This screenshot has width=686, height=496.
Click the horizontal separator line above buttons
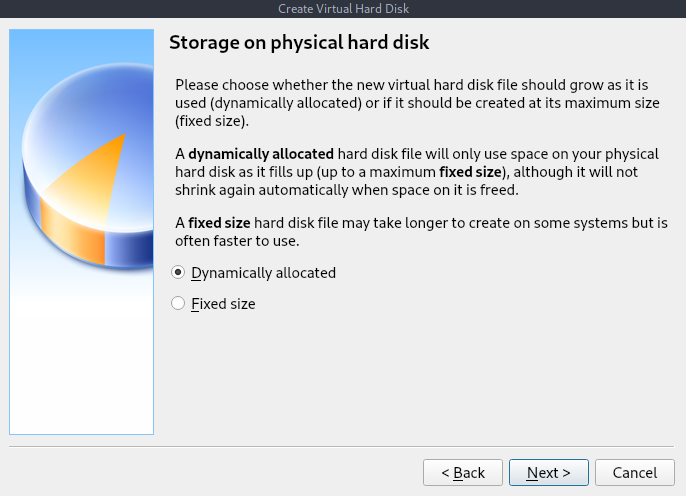(x=343, y=446)
